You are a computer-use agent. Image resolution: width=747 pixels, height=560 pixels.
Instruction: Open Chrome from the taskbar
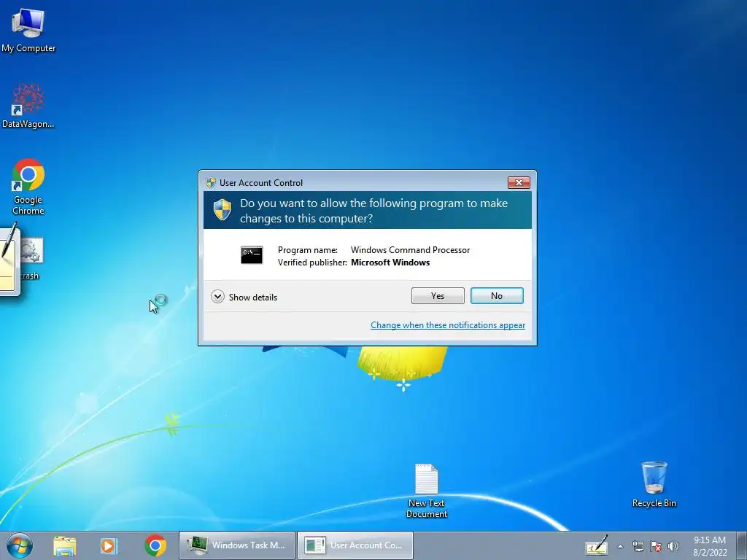pyautogui.click(x=155, y=545)
